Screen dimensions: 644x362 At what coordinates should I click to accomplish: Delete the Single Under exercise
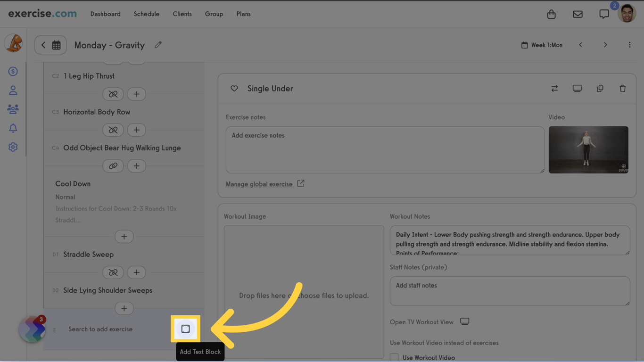pos(622,89)
